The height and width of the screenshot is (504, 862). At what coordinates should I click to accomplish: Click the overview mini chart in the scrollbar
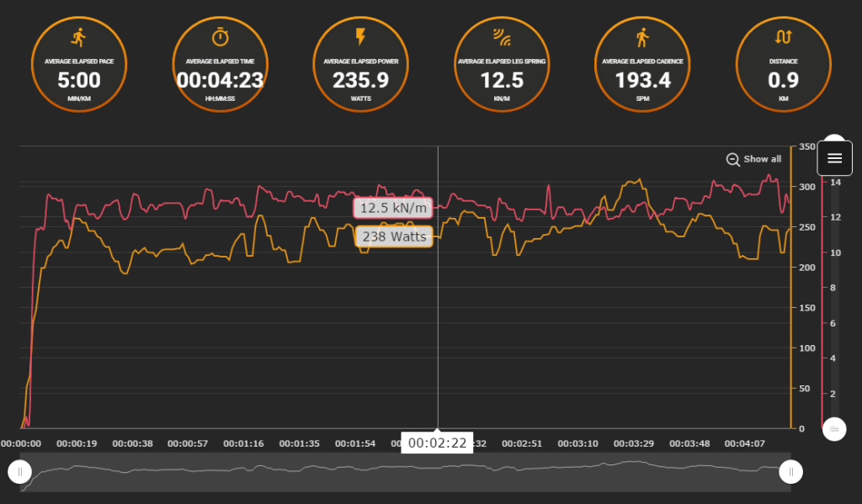(405, 471)
